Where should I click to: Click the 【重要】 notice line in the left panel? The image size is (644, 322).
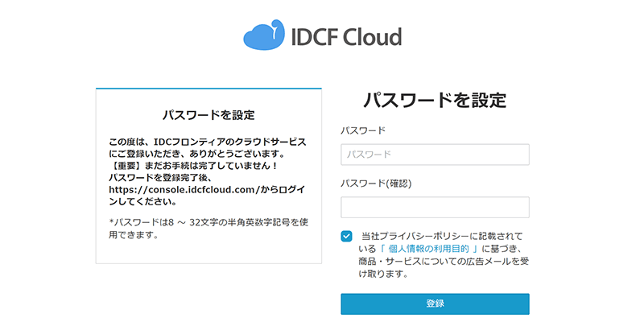coord(193,165)
